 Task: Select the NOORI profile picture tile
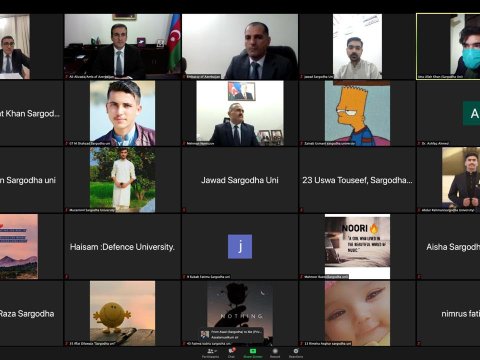coord(357,247)
